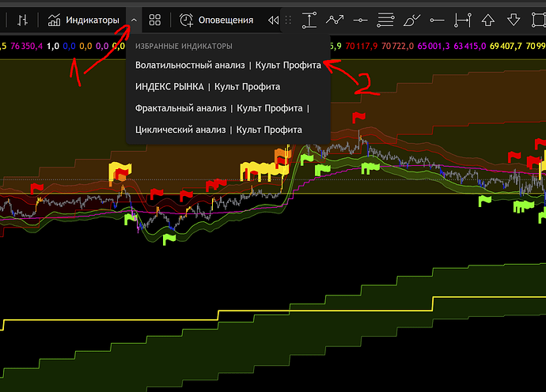Image resolution: width=546 pixels, height=392 pixels.
Task: Choose Фрактальный анализ | Культ Профита indicator
Action: tap(222, 107)
